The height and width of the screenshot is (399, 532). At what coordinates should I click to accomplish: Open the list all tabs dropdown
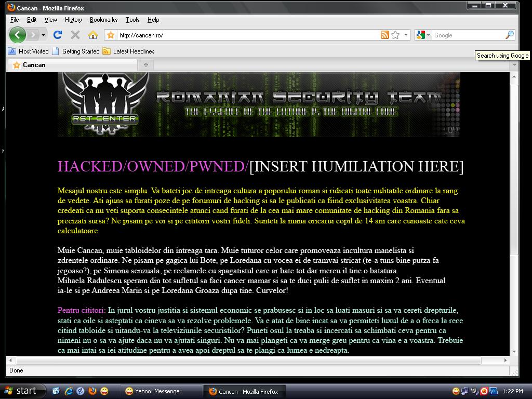pyautogui.click(x=514, y=65)
